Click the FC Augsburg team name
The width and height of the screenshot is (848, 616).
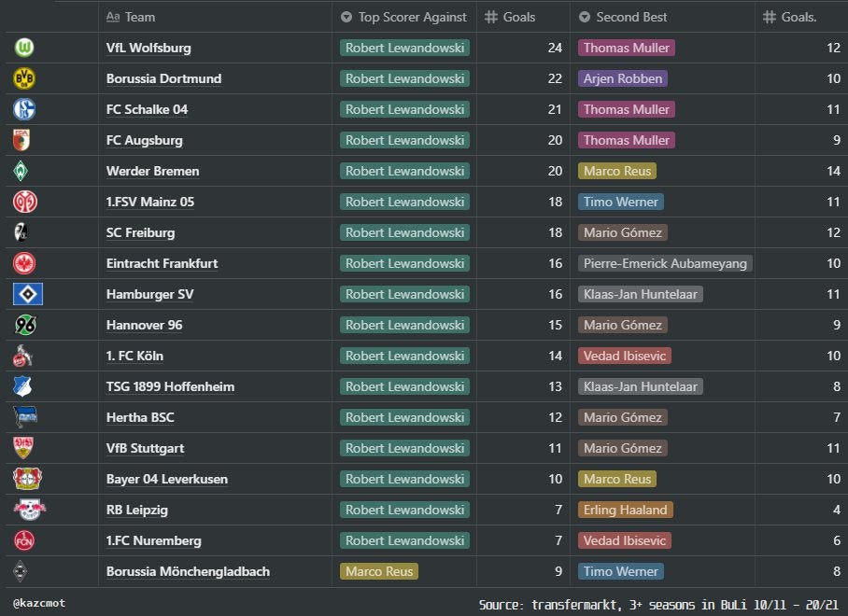coord(145,140)
